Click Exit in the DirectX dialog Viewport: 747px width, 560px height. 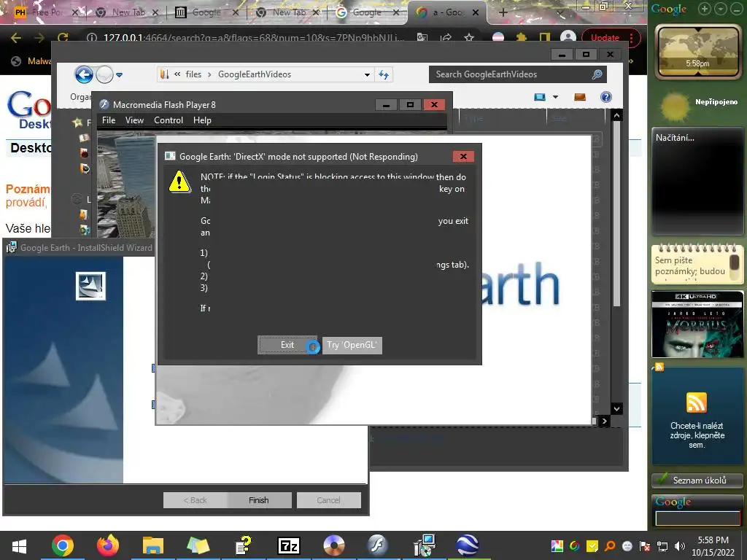tap(287, 345)
